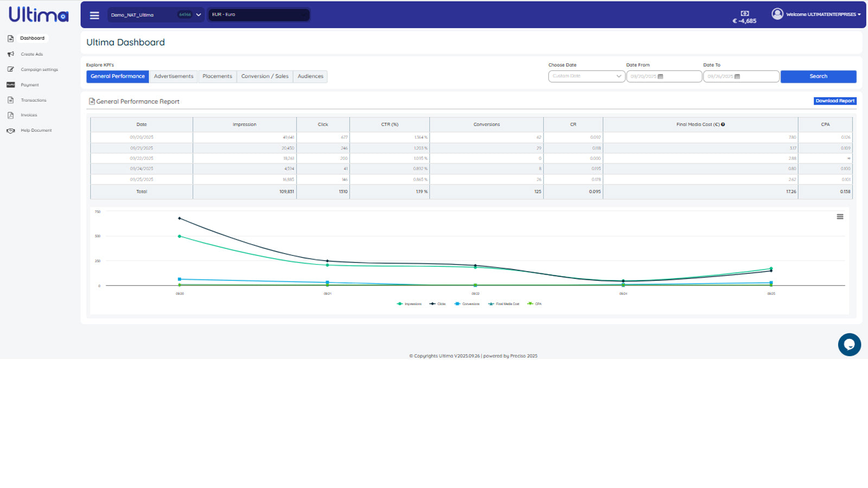Screen dimensions: 868x488
Task: Click the Download Report button
Action: point(834,101)
